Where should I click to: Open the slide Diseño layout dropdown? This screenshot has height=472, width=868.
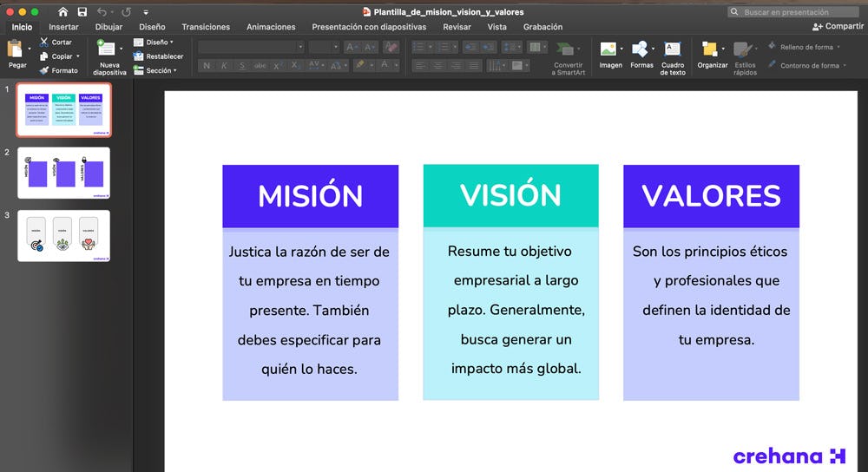pyautogui.click(x=154, y=42)
